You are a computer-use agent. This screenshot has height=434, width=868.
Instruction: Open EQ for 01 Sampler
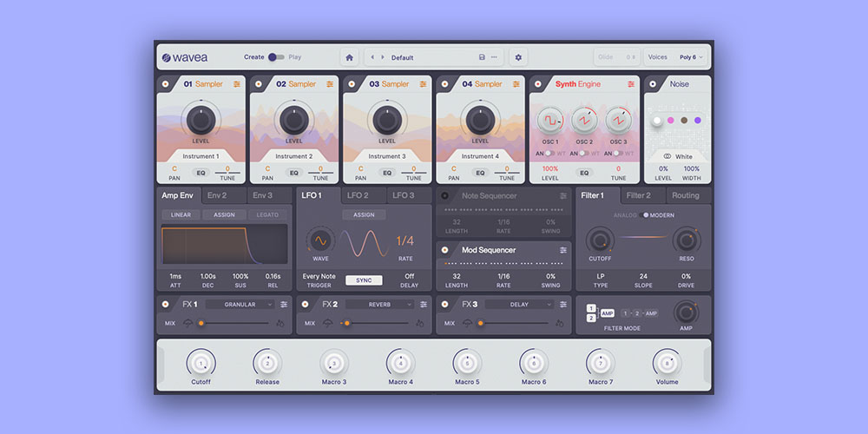click(201, 173)
